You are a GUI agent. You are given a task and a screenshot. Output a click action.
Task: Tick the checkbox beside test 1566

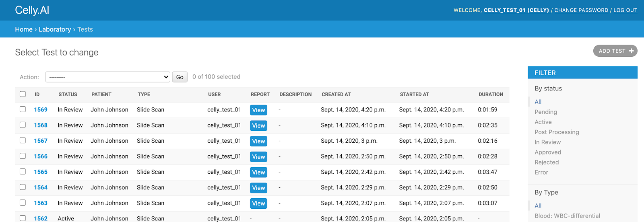pyautogui.click(x=23, y=156)
